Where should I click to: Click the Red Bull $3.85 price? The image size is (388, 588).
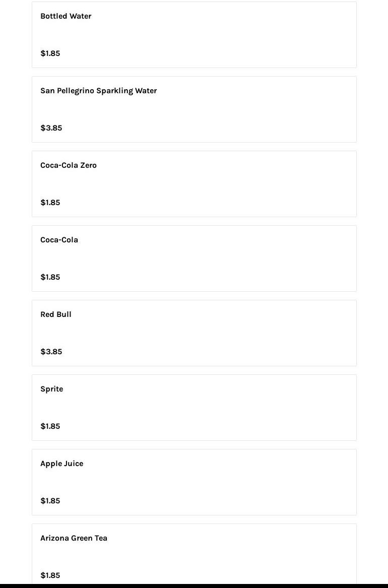(x=51, y=352)
